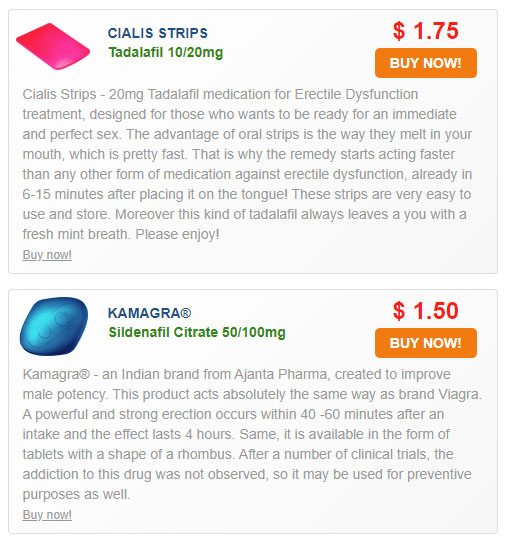Open the CIALIS STRIPS product title

(x=158, y=33)
